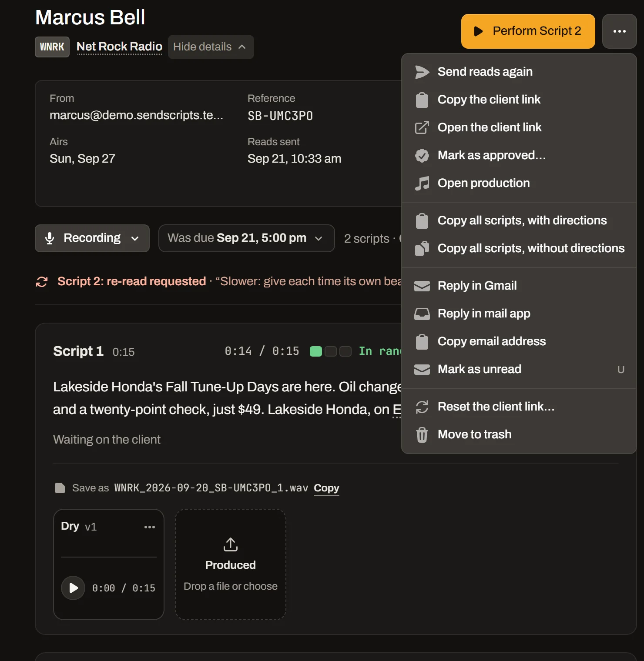Choose Copy the client link
This screenshot has width=644, height=661.
[519, 100]
